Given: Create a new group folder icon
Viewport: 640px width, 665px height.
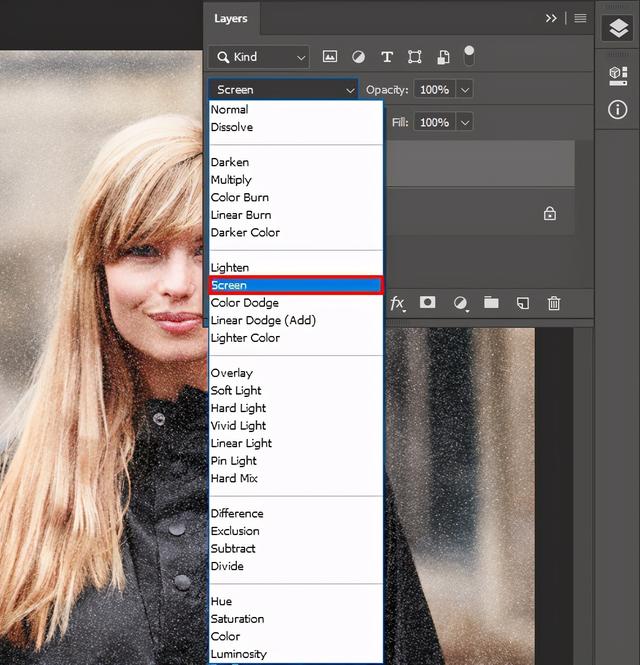Looking at the screenshot, I should (x=491, y=302).
